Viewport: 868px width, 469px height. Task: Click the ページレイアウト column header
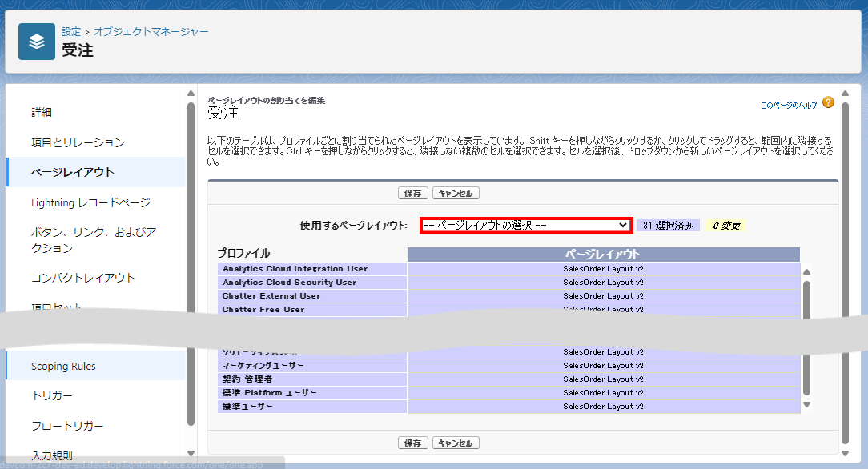(x=603, y=255)
